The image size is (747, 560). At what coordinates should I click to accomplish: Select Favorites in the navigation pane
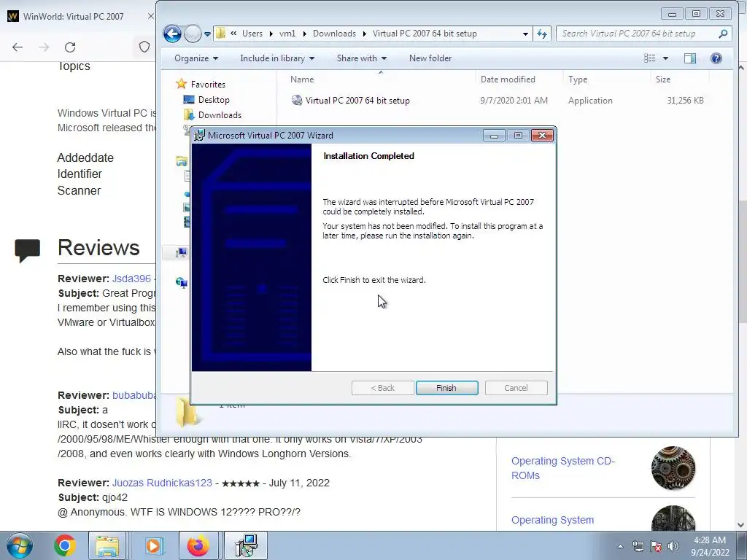click(208, 85)
